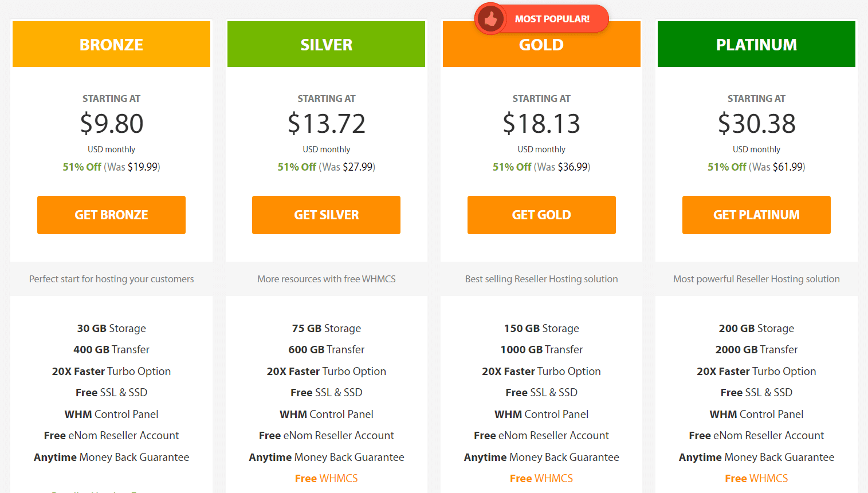This screenshot has width=868, height=493.
Task: Click the GET PLATINUM button
Action: click(x=756, y=215)
